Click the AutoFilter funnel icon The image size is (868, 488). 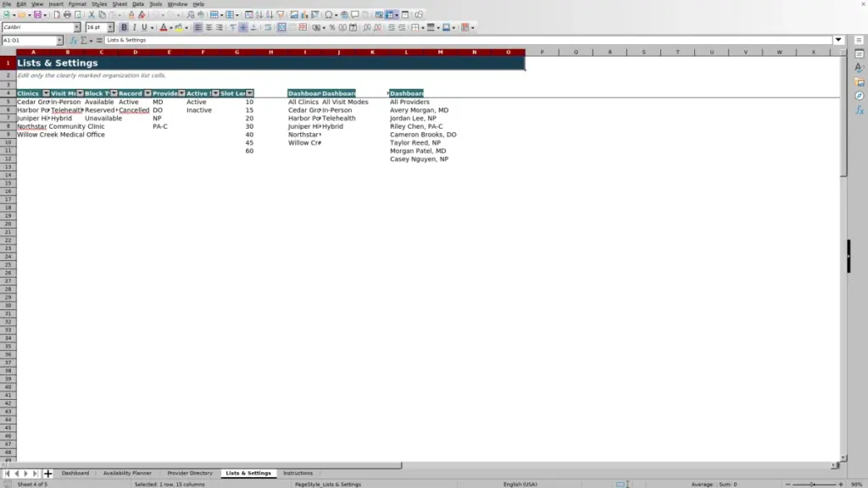pos(281,15)
